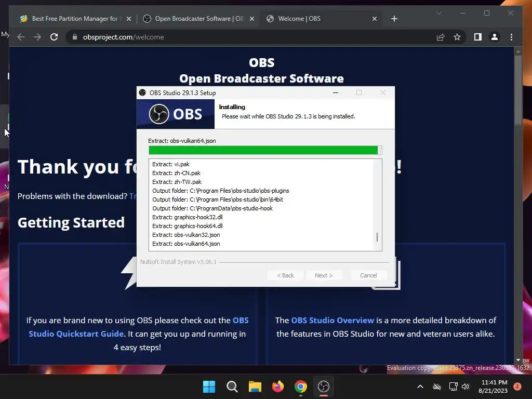This screenshot has width=532, height=399.
Task: Select the 'Extract: graphics-hook32.dll' log line
Action: pos(187,217)
